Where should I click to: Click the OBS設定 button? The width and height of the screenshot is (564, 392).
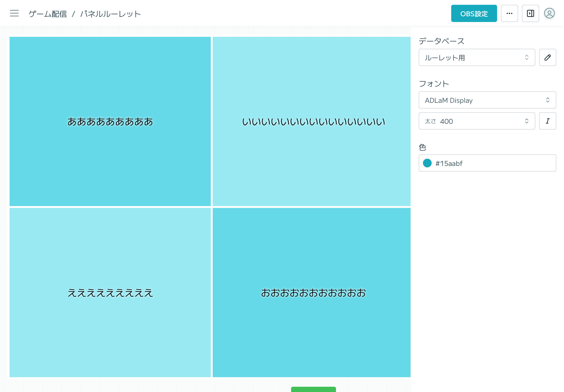click(474, 14)
